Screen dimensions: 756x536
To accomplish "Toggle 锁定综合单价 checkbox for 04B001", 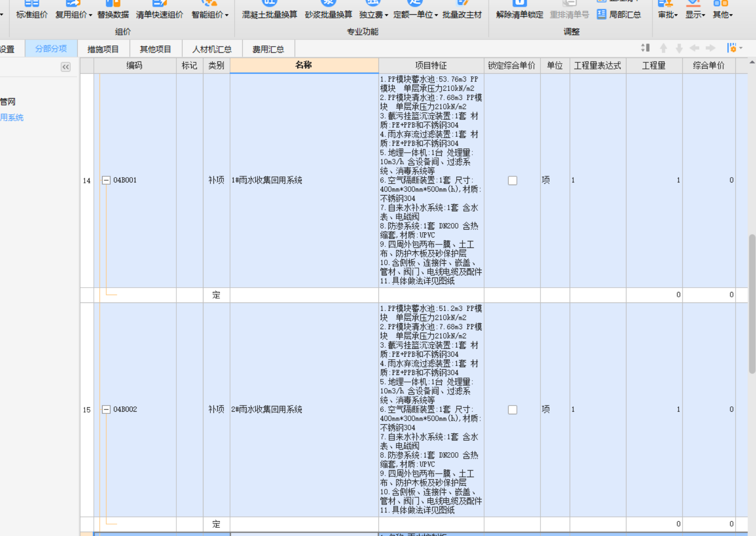I will click(512, 180).
